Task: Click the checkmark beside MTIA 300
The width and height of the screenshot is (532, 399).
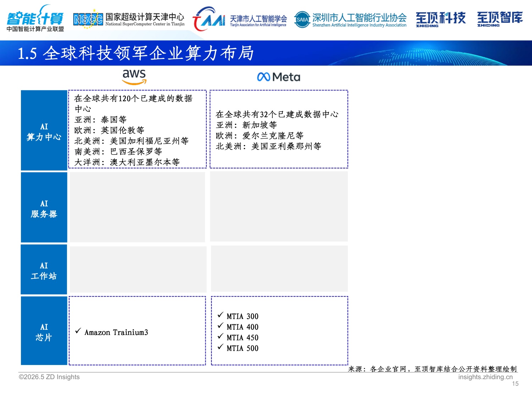Action: click(x=220, y=315)
